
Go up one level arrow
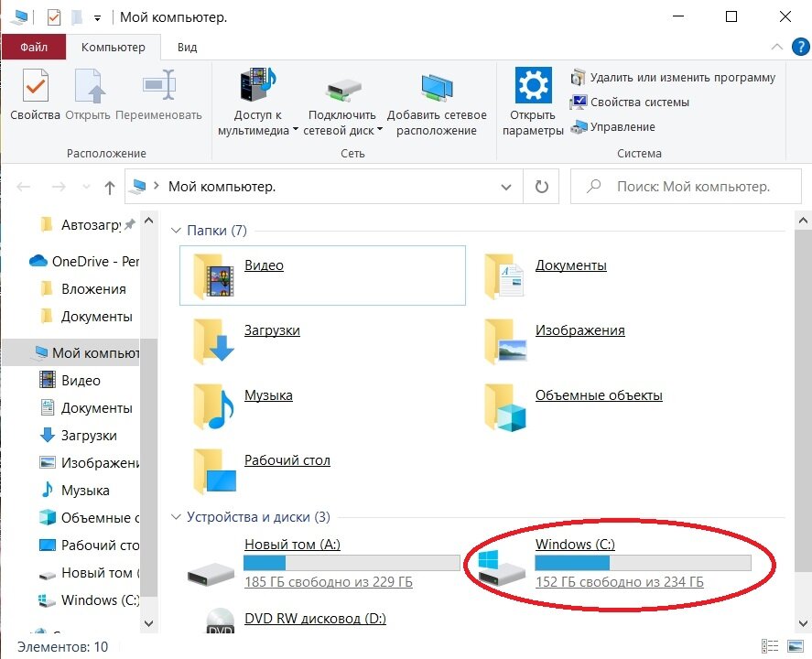click(109, 187)
